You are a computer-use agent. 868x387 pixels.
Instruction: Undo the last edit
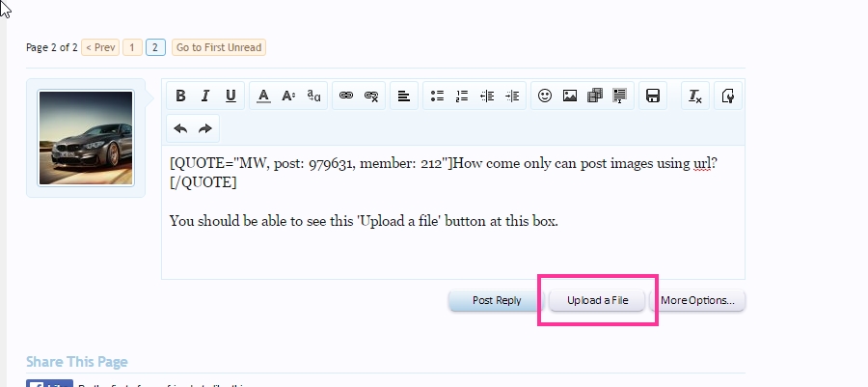point(180,128)
